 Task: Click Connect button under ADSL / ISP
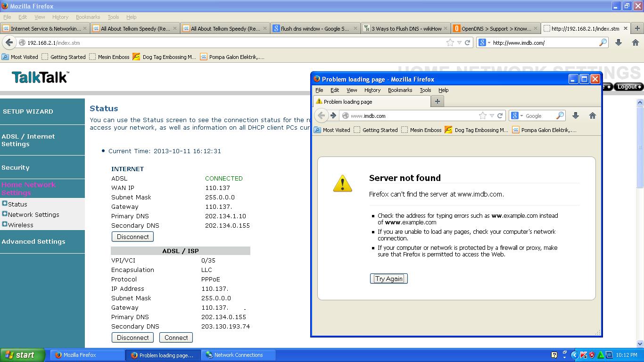[x=176, y=337]
